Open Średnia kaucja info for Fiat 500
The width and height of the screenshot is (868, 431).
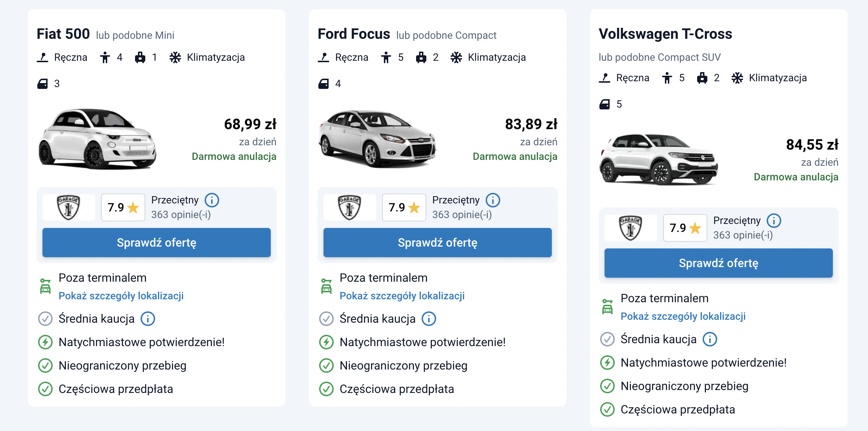148,319
